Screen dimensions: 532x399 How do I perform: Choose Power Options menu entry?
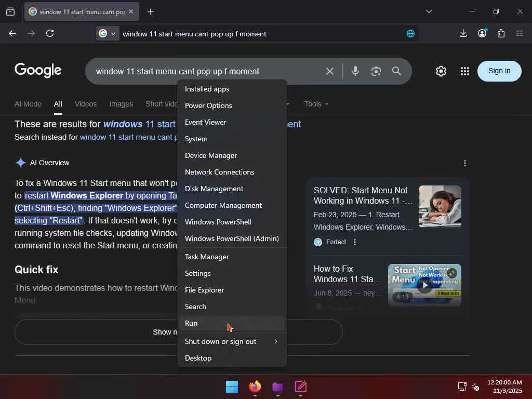[x=232, y=105]
